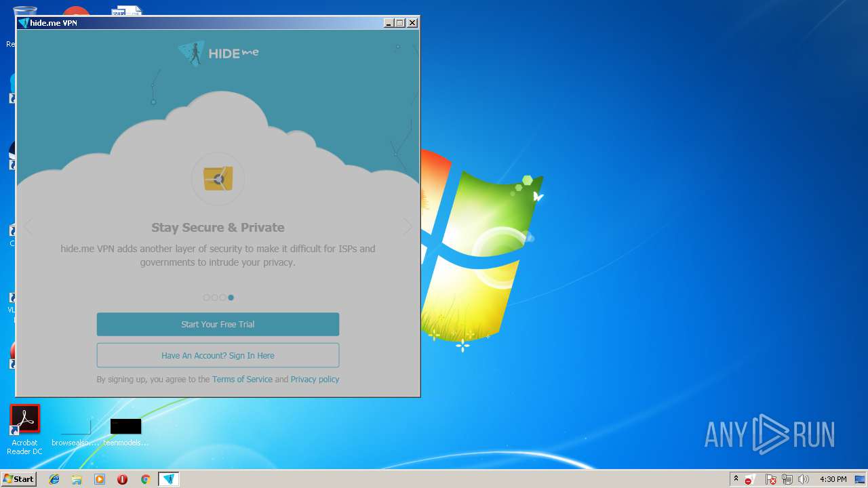The height and width of the screenshot is (488, 868).
Task: Open Action Center flag tray icon
Action: 771,479
